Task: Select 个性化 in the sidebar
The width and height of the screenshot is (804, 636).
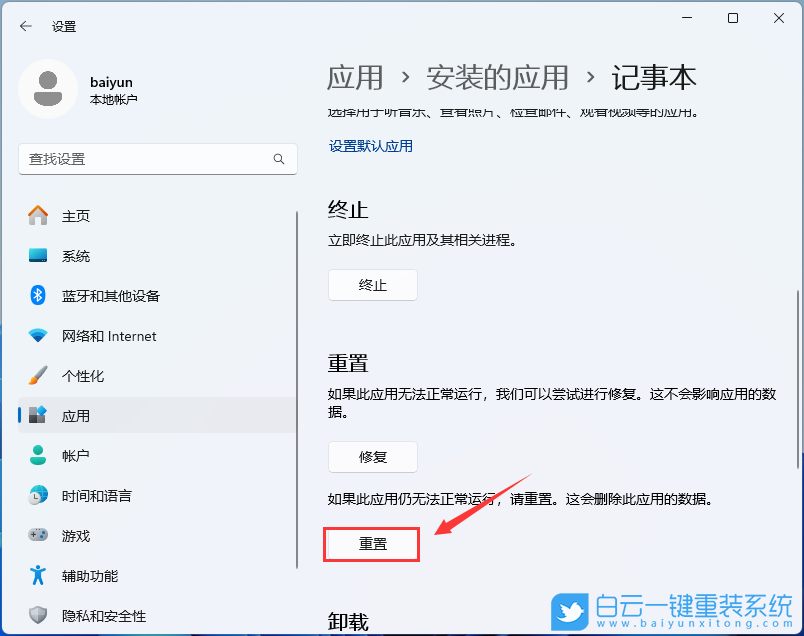Action: pos(82,376)
